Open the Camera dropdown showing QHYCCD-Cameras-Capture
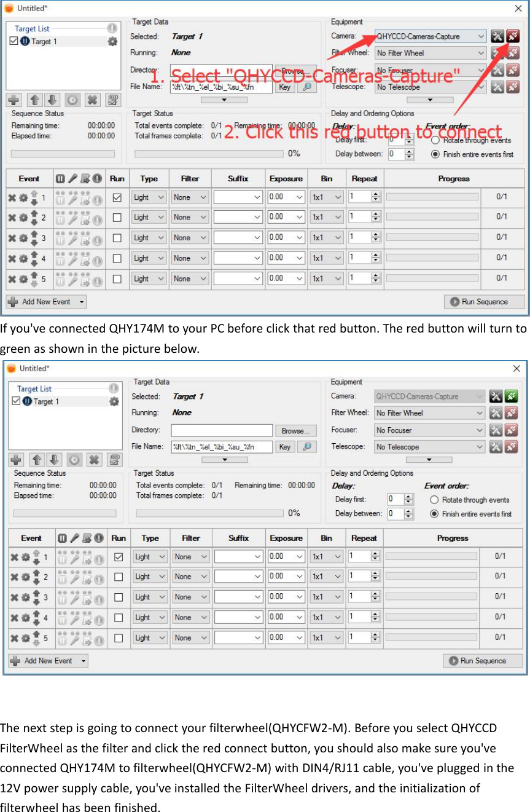Viewport: 530px width, 812px height. tap(430, 36)
